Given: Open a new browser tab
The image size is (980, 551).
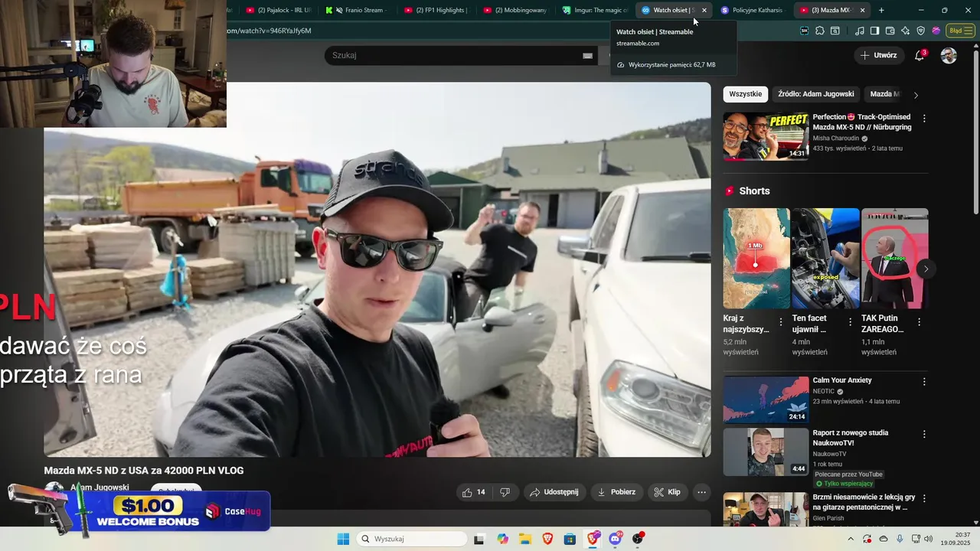Looking at the screenshot, I should 881,10.
